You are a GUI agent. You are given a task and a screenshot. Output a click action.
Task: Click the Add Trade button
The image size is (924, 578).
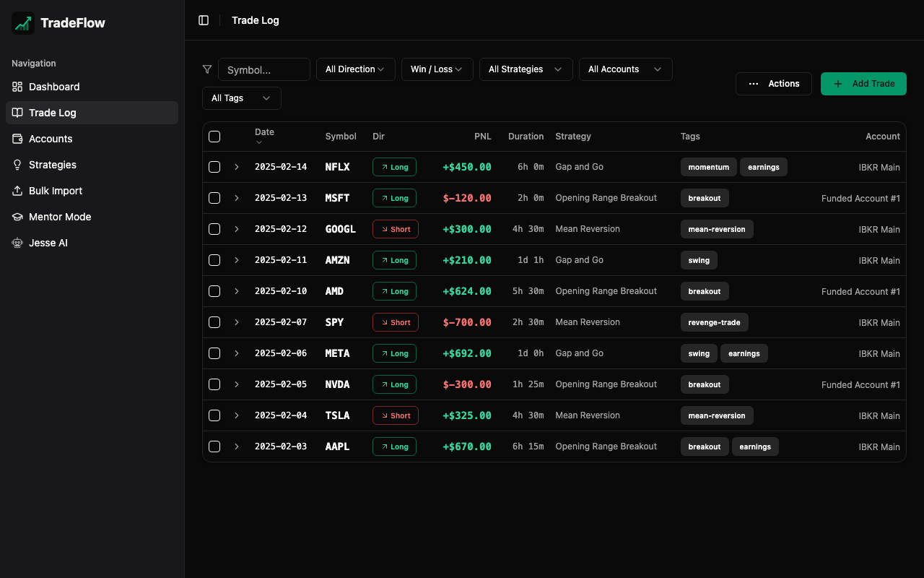[x=863, y=83]
